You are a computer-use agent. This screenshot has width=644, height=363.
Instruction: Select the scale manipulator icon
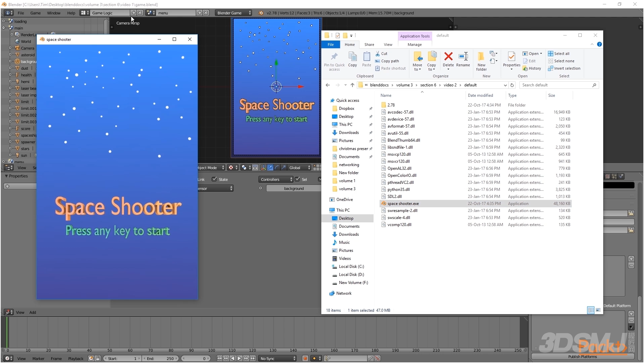point(284,167)
